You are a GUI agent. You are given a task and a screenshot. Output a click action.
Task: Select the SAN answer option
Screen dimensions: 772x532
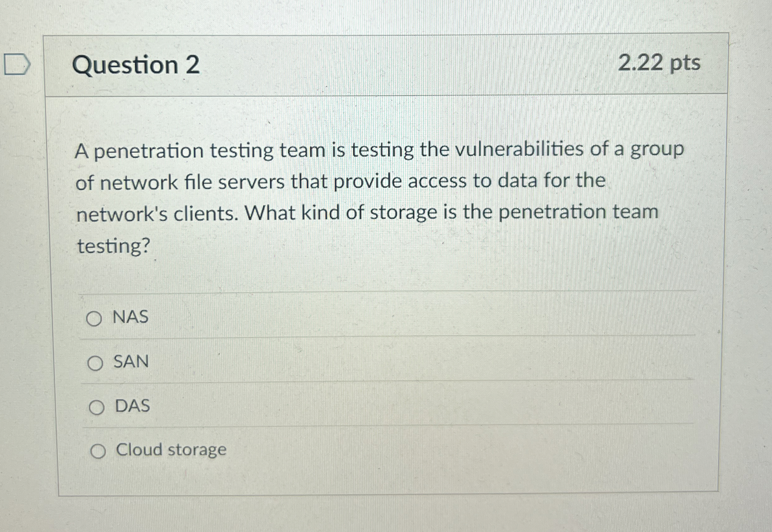[96, 363]
